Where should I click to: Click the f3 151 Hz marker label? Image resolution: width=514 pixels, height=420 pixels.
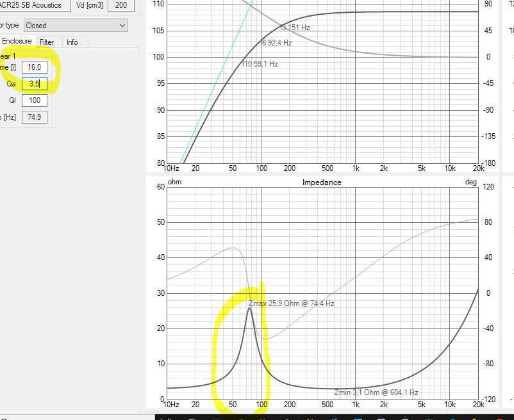tap(295, 28)
